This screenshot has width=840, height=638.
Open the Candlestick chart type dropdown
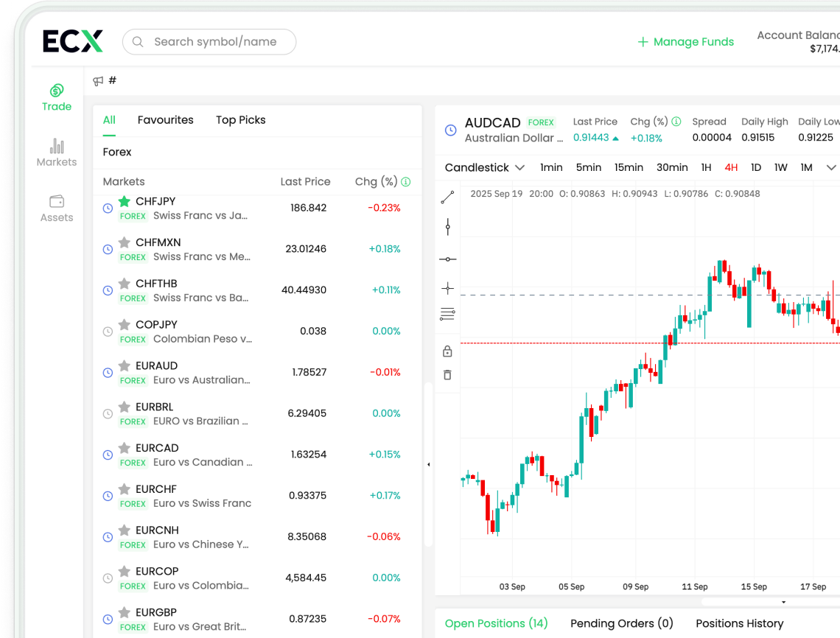(484, 167)
